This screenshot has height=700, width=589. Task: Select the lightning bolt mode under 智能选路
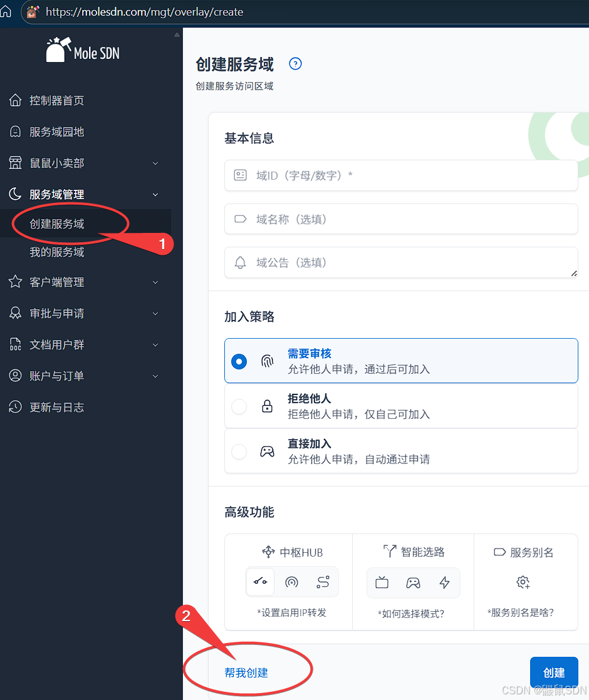click(444, 582)
